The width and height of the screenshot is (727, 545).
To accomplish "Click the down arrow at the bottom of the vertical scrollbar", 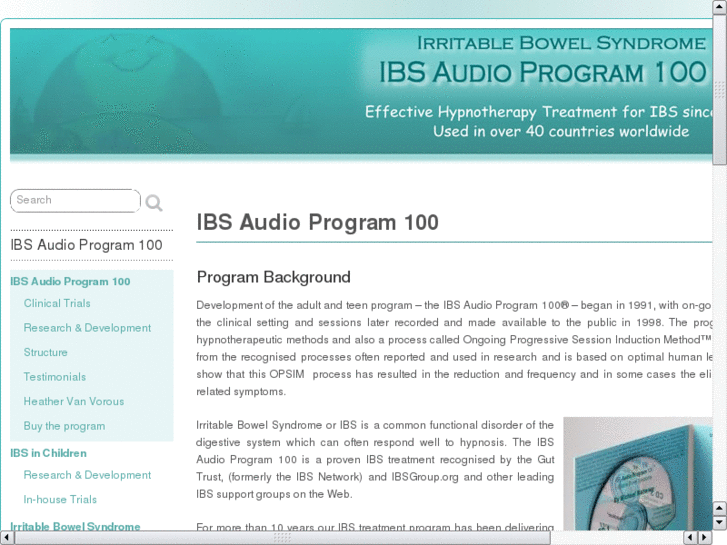I will click(x=719, y=523).
